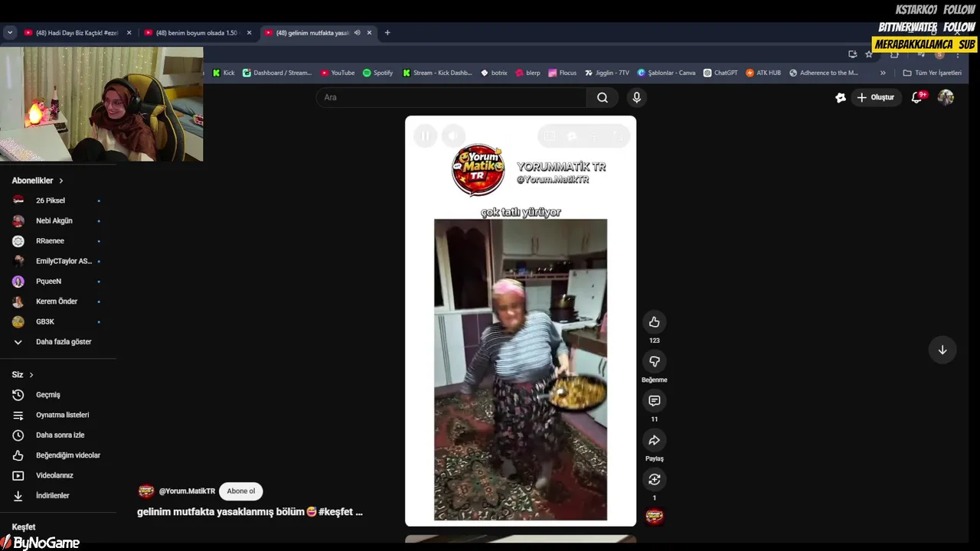Open the @Yorum.MatikTR channel link
Screen dimensions: 980x551
[187, 491]
